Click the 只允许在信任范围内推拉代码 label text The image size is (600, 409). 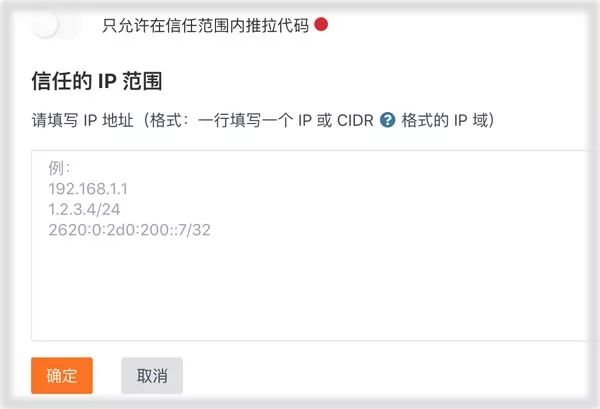205,25
